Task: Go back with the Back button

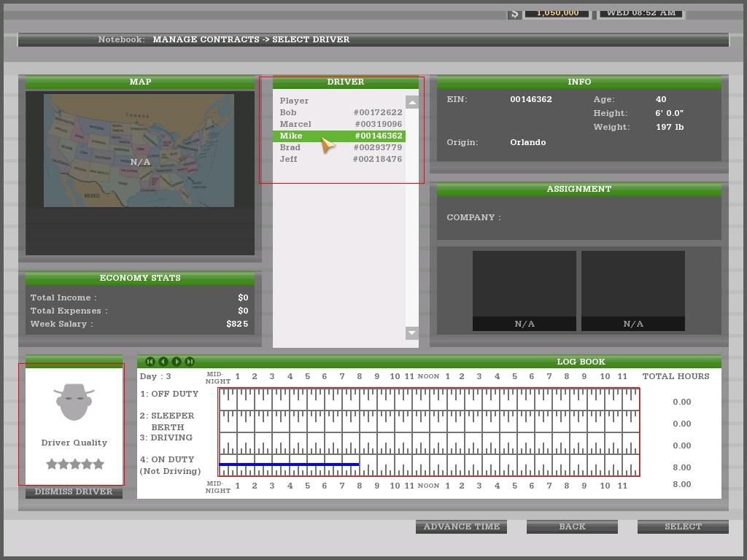Action: [572, 526]
